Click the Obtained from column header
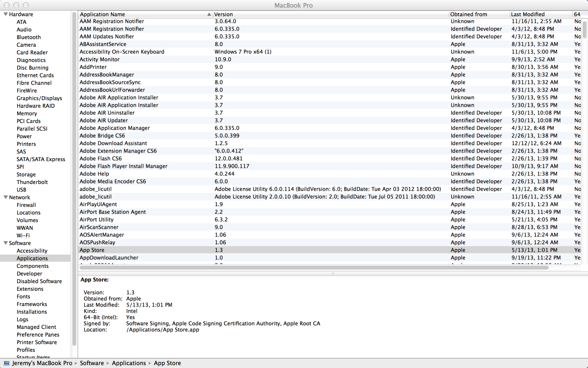 click(468, 14)
